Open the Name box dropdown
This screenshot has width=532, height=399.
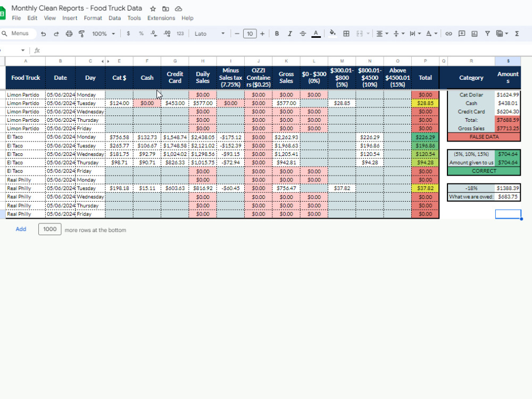point(23,50)
